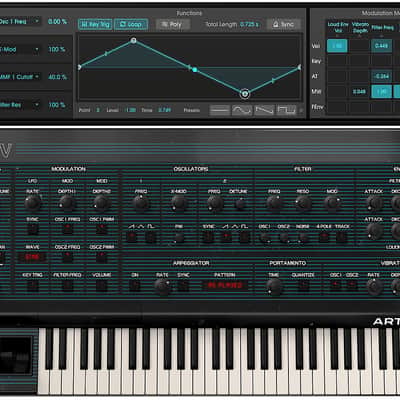Screen dimensions: 400x400
Task: Toggle the Volume modulation switch
Action: click(x=102, y=285)
